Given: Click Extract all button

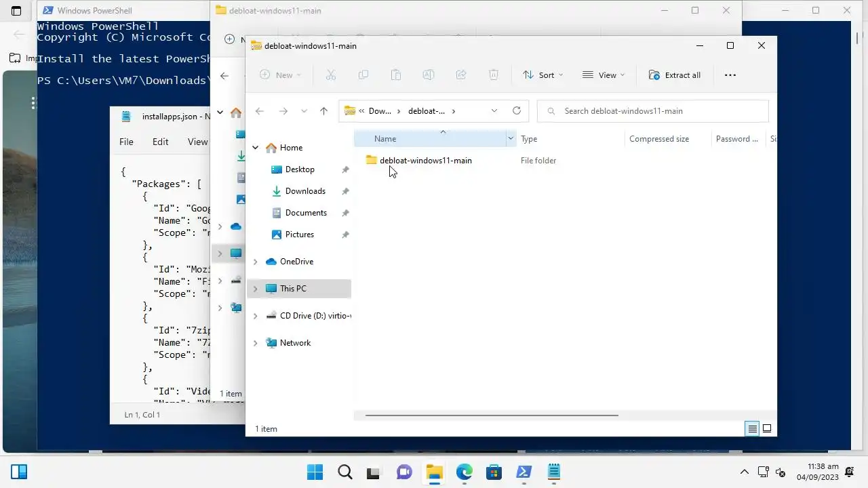Looking at the screenshot, I should [x=675, y=75].
